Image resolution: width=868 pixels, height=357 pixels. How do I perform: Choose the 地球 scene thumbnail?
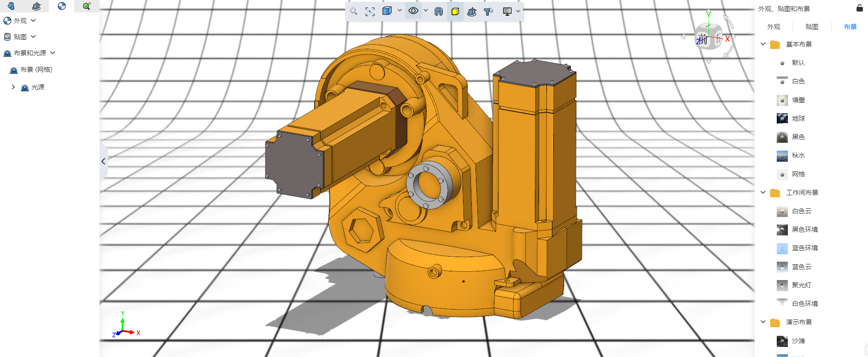[782, 118]
